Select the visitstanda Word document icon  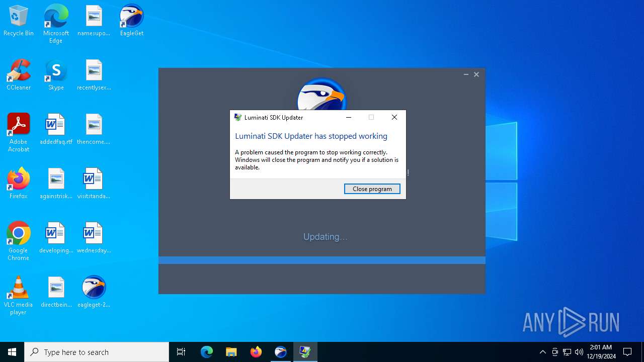point(94,184)
